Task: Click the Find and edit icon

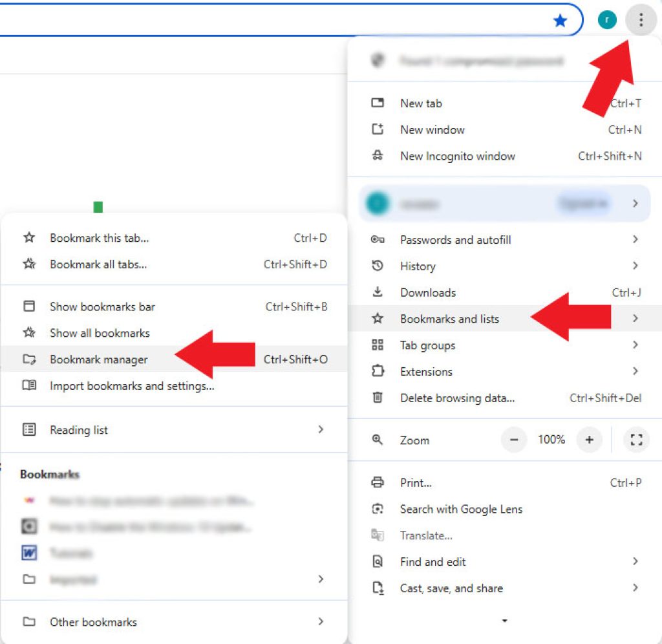Action: point(378,561)
